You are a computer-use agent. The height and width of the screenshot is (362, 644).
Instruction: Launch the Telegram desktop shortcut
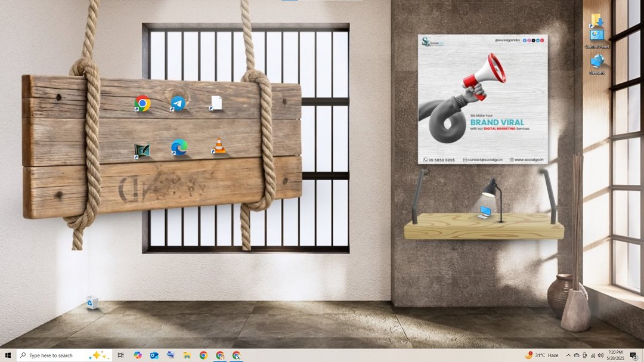(178, 103)
